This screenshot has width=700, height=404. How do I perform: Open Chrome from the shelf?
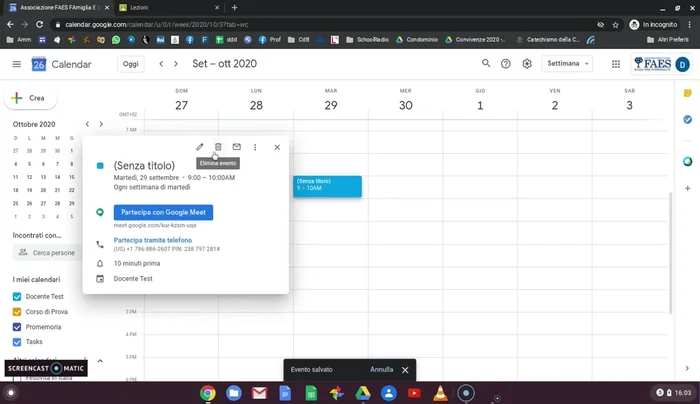click(x=208, y=393)
